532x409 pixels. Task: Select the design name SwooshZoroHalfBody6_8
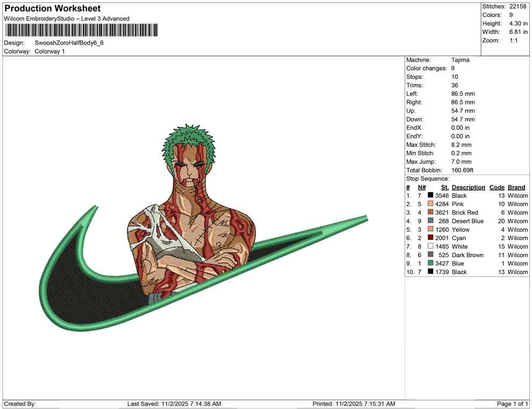(x=70, y=43)
